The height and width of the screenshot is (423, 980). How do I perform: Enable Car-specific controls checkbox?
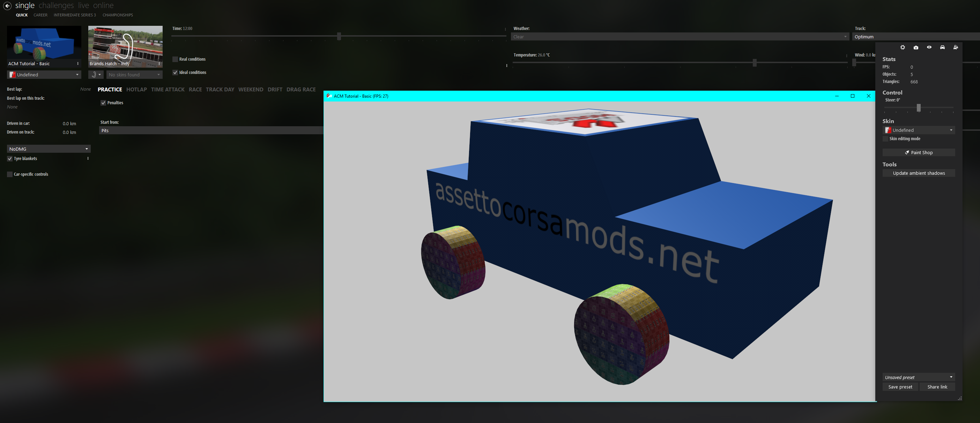click(x=9, y=174)
